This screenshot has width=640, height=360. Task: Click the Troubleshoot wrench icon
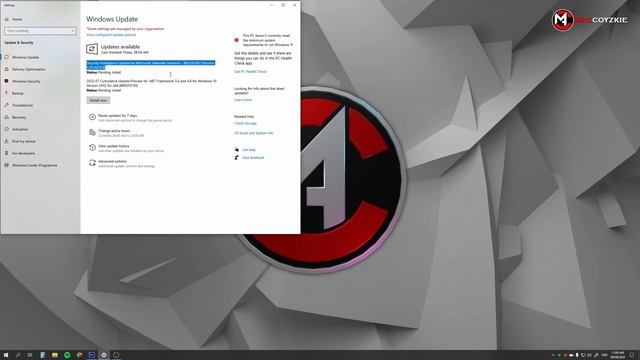(7, 105)
